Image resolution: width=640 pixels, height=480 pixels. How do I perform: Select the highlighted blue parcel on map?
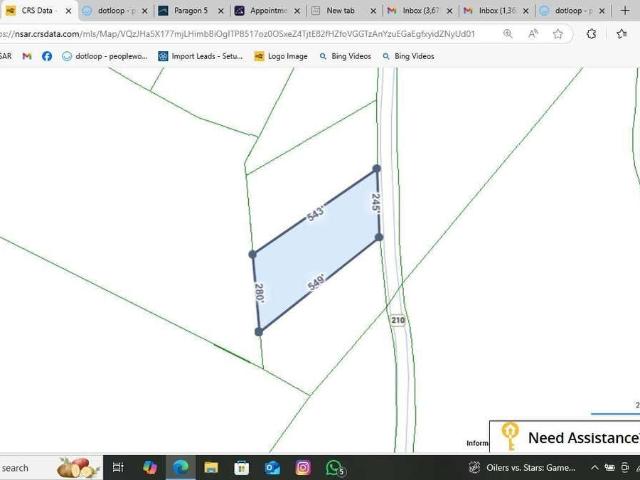[315, 250]
